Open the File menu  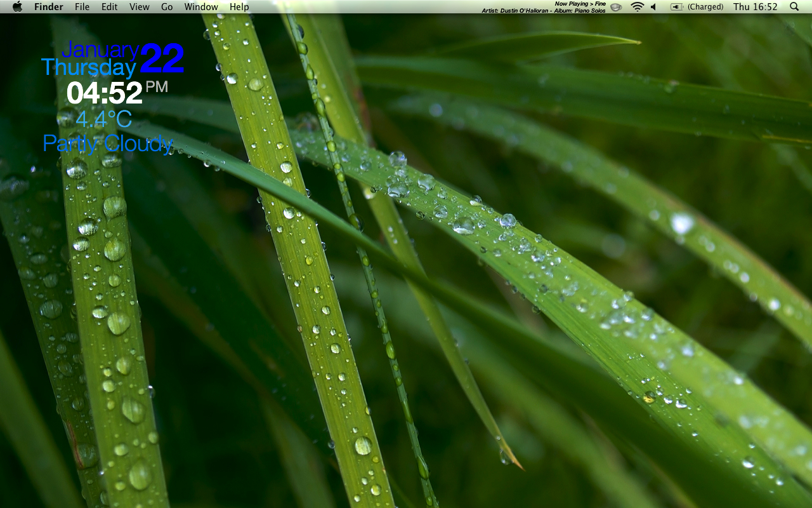[x=82, y=7]
